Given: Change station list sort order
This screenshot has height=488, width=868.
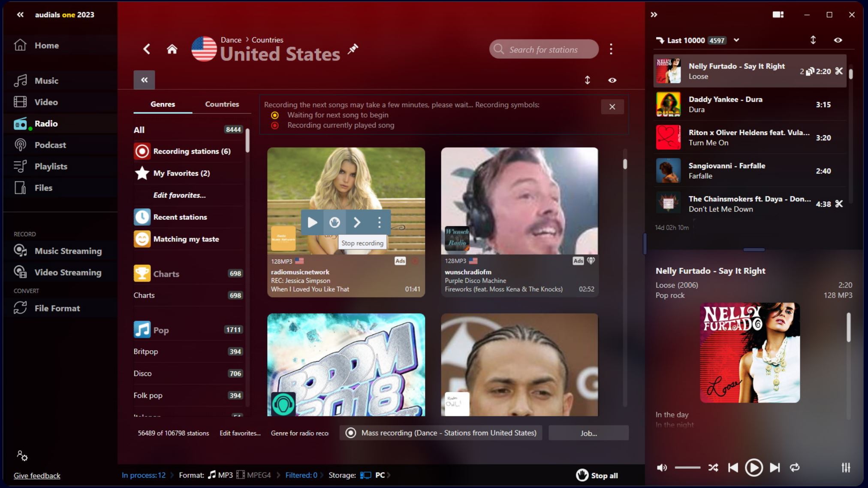Looking at the screenshot, I should click(588, 80).
